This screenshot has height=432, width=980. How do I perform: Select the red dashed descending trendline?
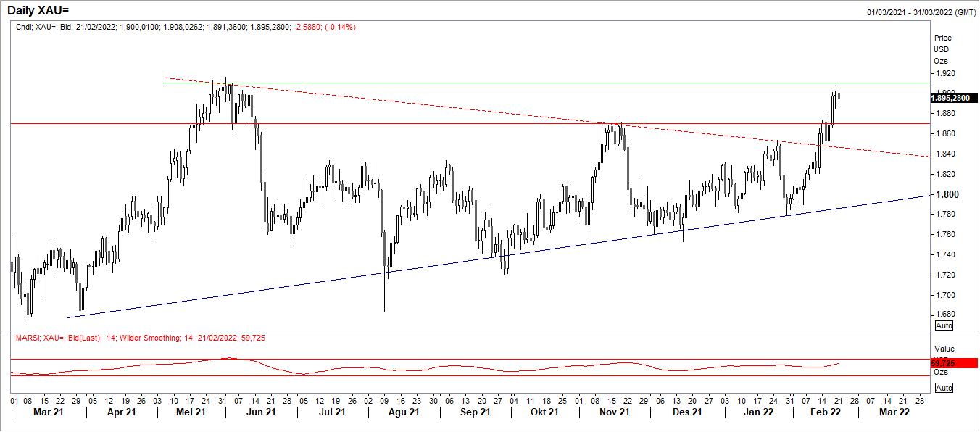point(547,117)
